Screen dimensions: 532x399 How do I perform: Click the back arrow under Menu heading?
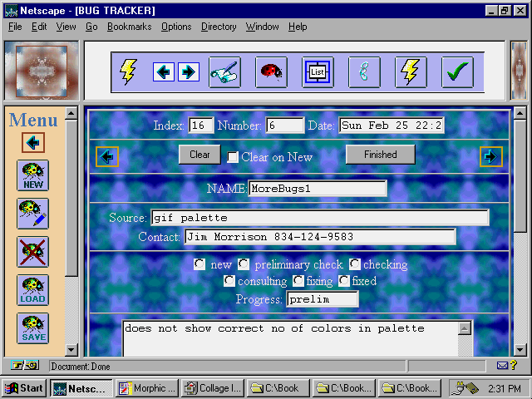(x=33, y=142)
